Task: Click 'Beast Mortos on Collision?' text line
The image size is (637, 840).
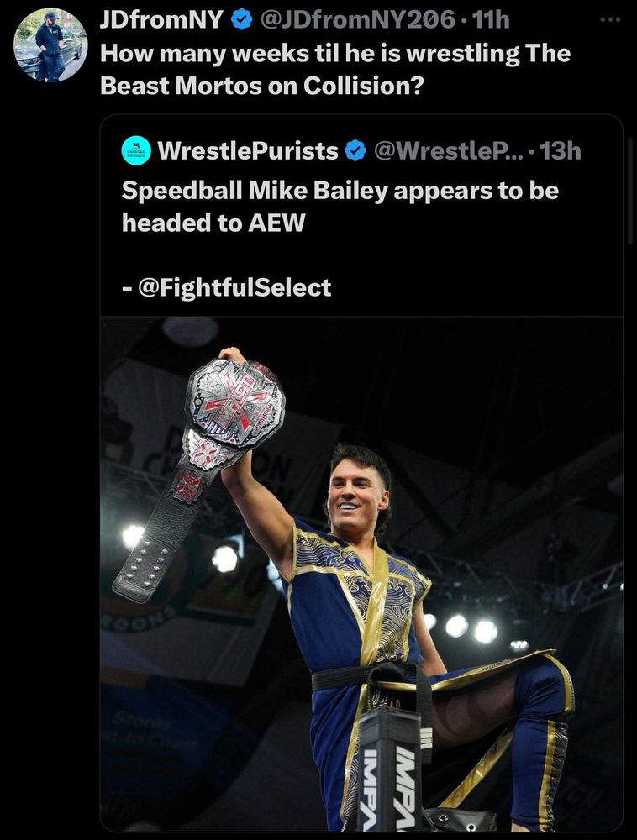Action: (262, 86)
